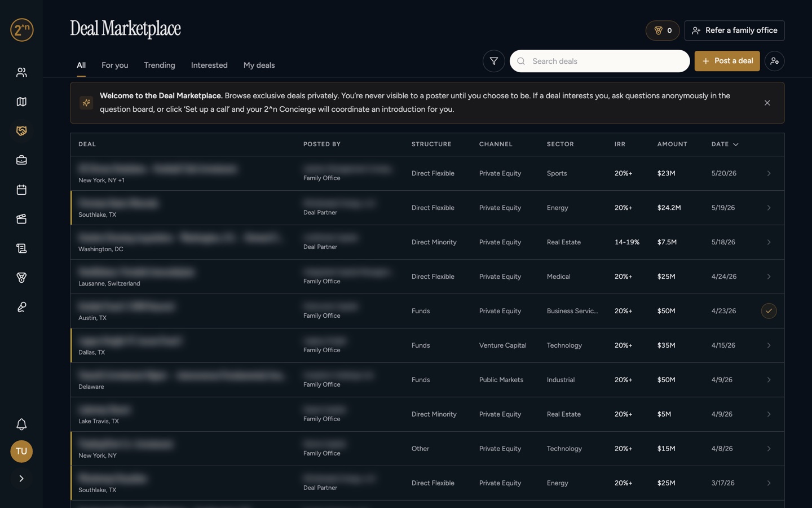Image resolution: width=812 pixels, height=508 pixels.
Task: Open the Lake Travis, TX deal chevron
Action: pos(769,414)
